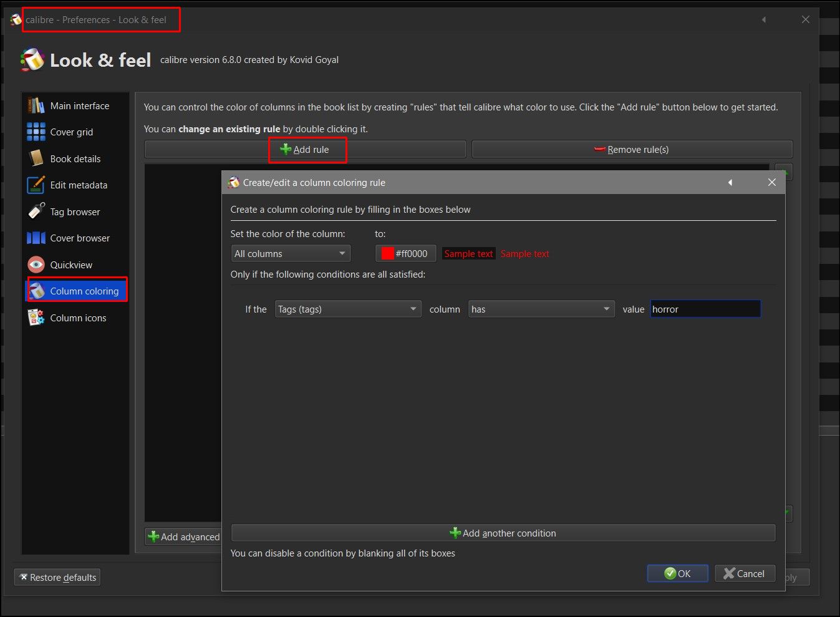Click the Add rule button
Screen dimensions: 840x617
pos(305,149)
